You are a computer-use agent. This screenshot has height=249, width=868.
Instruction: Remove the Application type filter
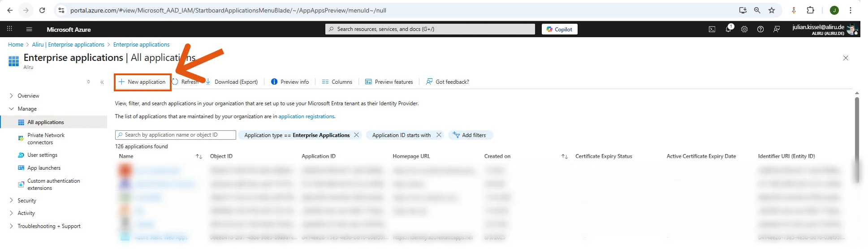pos(356,135)
